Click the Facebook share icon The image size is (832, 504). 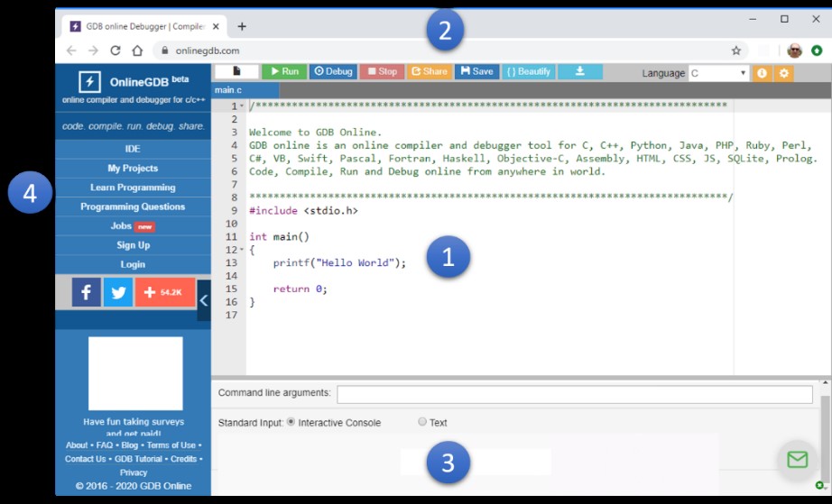86,292
